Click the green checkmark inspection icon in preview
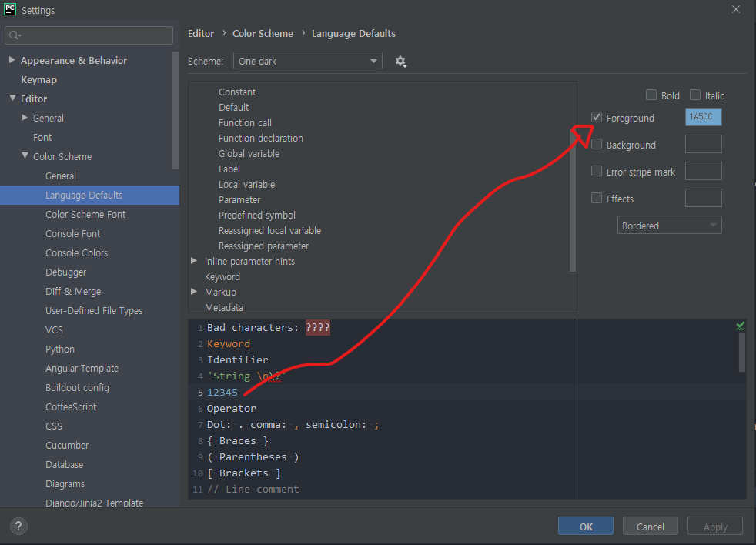Screen dimensions: 756x545 [740, 326]
